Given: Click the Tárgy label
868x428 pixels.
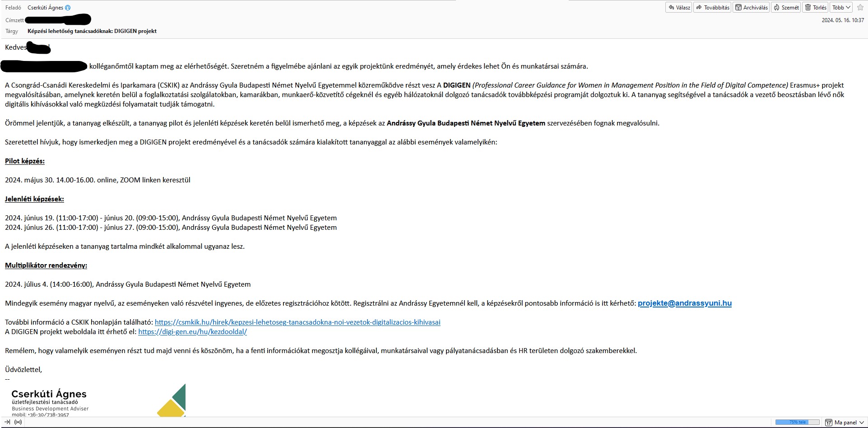Looking at the screenshot, I should tap(12, 31).
